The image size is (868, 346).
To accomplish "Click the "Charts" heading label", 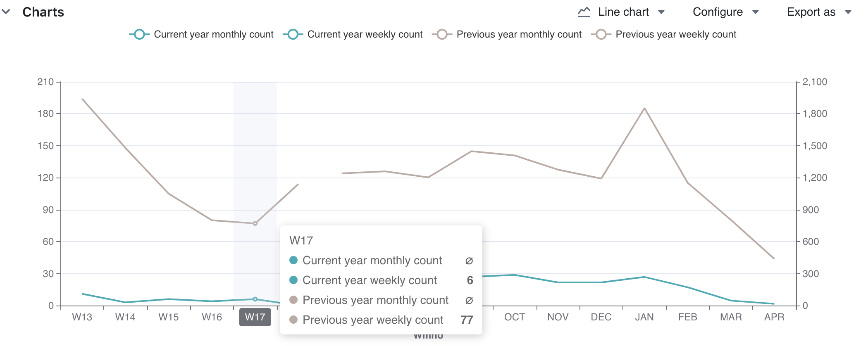I will click(x=43, y=12).
